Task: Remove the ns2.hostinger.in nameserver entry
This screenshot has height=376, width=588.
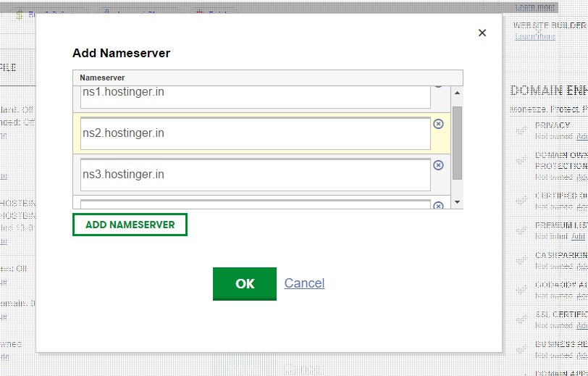Action: pyautogui.click(x=438, y=124)
